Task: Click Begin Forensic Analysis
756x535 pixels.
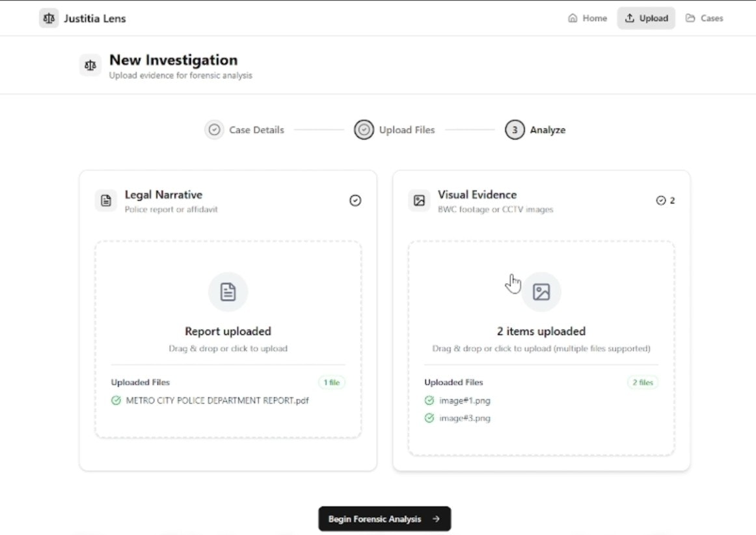Action: point(384,519)
